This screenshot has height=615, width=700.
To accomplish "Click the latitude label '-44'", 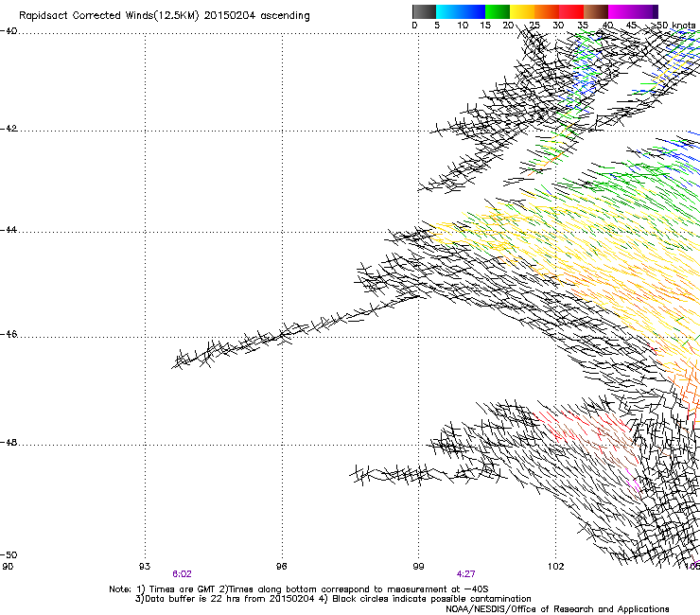I will tap(9, 230).
